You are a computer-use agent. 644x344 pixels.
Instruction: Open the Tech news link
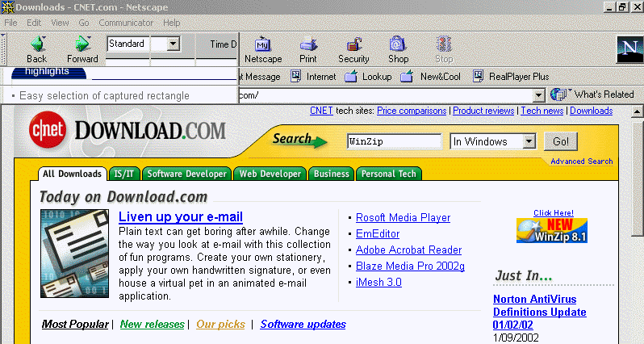coord(542,111)
